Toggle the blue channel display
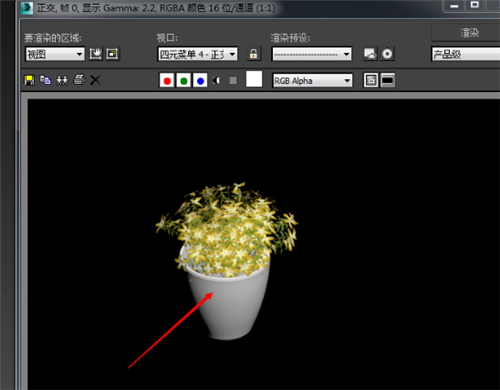Image resolution: width=500 pixels, height=390 pixels. coord(200,81)
